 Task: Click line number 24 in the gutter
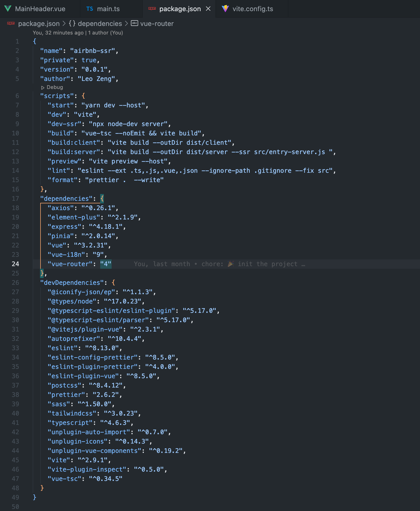tap(16, 264)
